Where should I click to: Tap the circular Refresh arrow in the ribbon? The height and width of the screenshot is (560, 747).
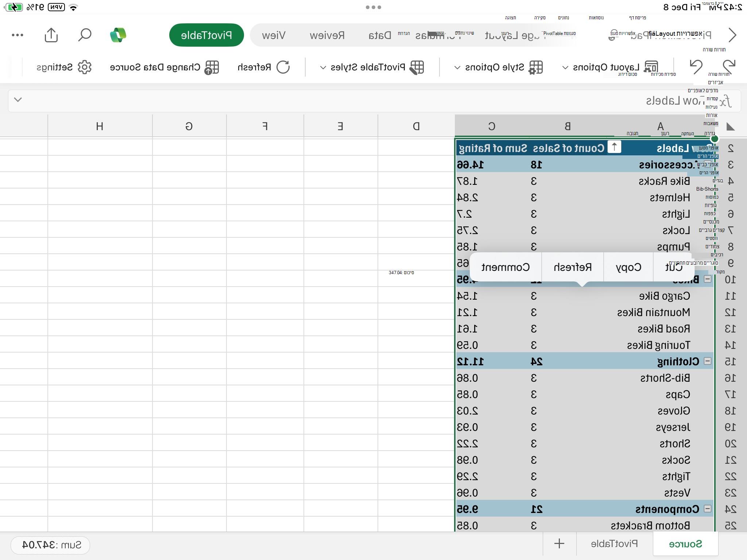(283, 67)
